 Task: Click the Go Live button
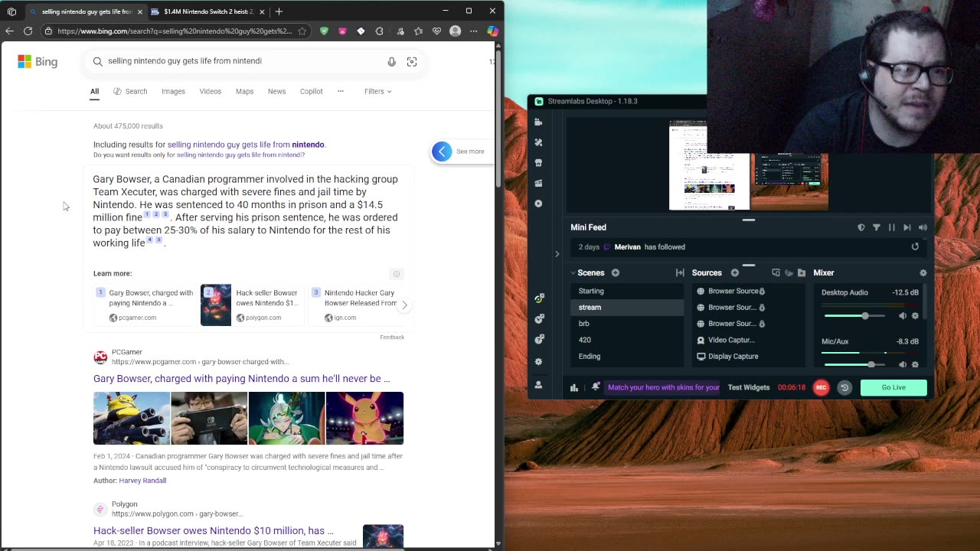(x=893, y=387)
